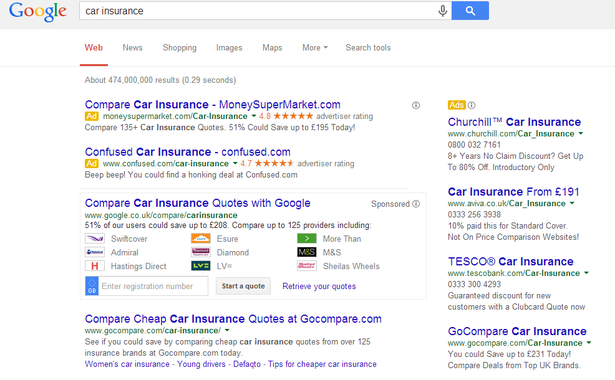Click Defaqto sitelink
The width and height of the screenshot is (615, 380).
click(247, 364)
